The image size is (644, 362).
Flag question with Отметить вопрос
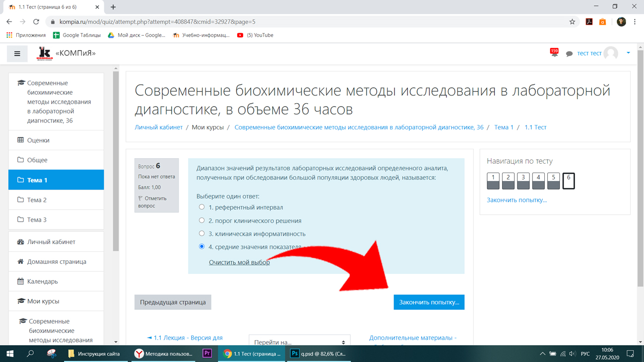(152, 202)
